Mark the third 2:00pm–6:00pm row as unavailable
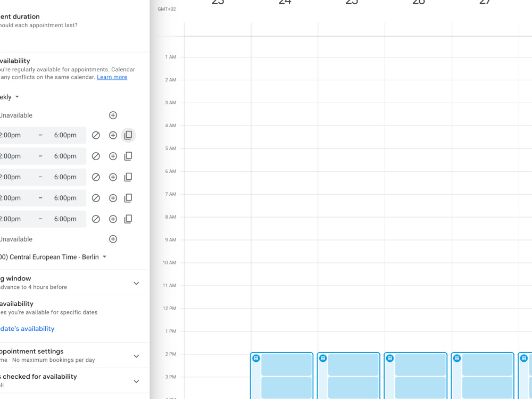The height and width of the screenshot is (399, 532). (x=96, y=177)
